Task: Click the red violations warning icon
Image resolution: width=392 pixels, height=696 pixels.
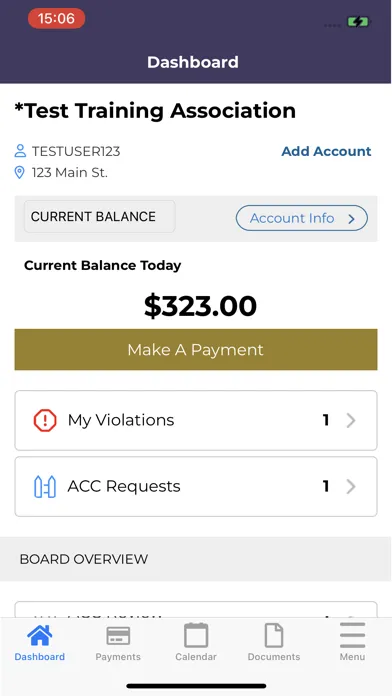Action: (45, 420)
